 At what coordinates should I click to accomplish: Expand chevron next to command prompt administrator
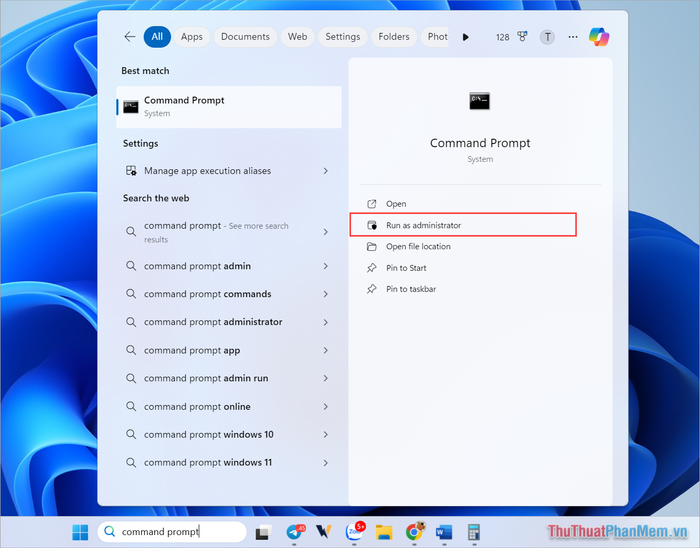point(325,322)
